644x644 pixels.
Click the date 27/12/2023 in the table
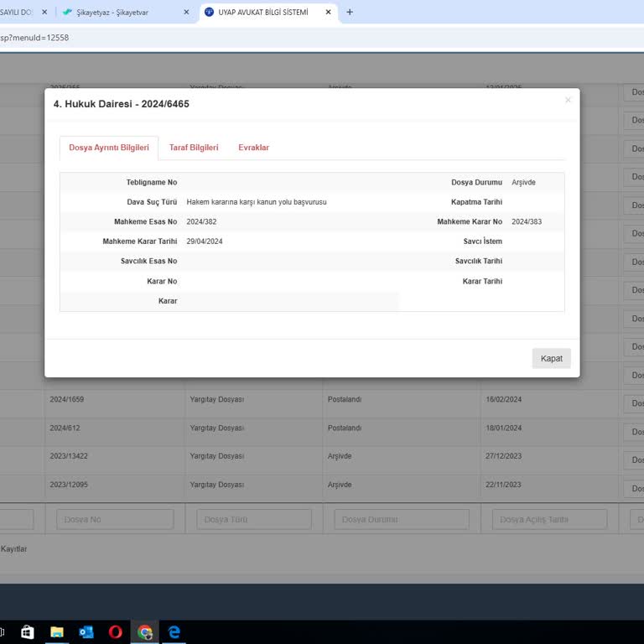pos(503,456)
